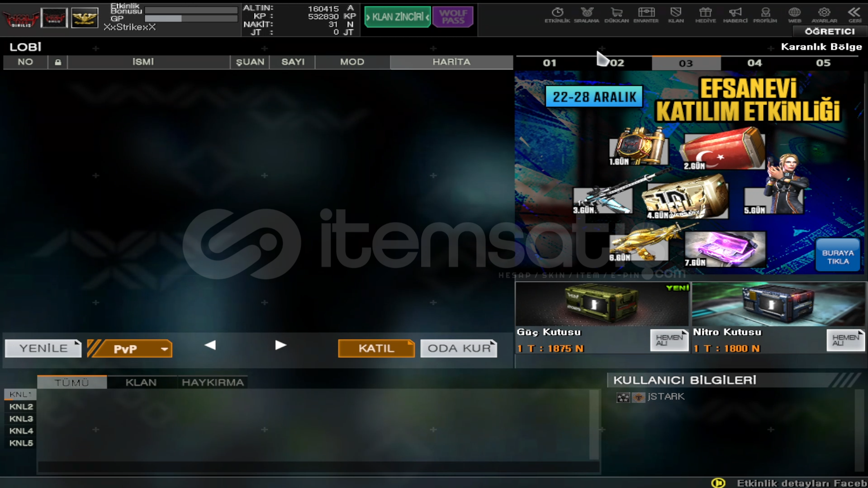Sort room list by MOD column
The image size is (868, 488).
[352, 62]
